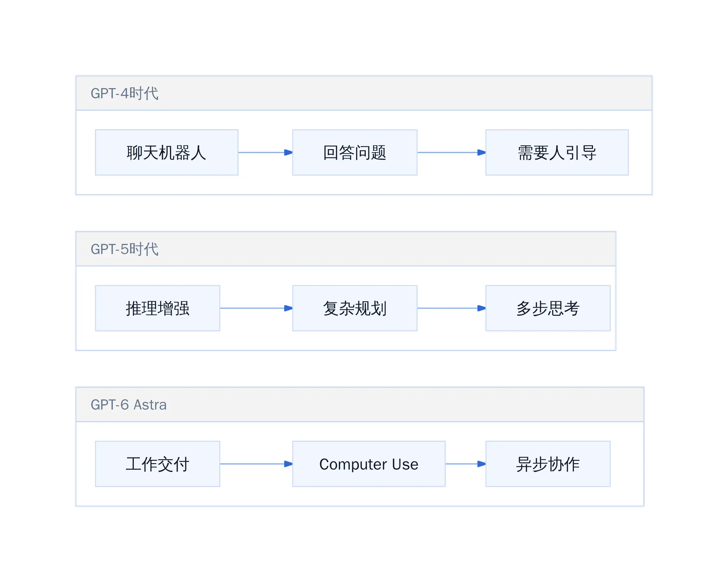Click the 需要人引导 node
Viewport: 728px width, 582px height.
(557, 152)
